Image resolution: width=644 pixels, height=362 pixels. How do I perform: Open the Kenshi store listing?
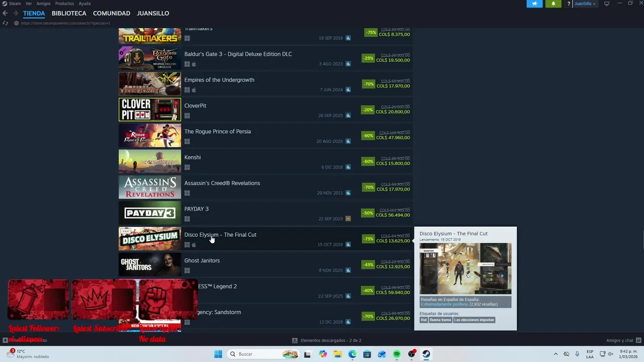(265, 161)
